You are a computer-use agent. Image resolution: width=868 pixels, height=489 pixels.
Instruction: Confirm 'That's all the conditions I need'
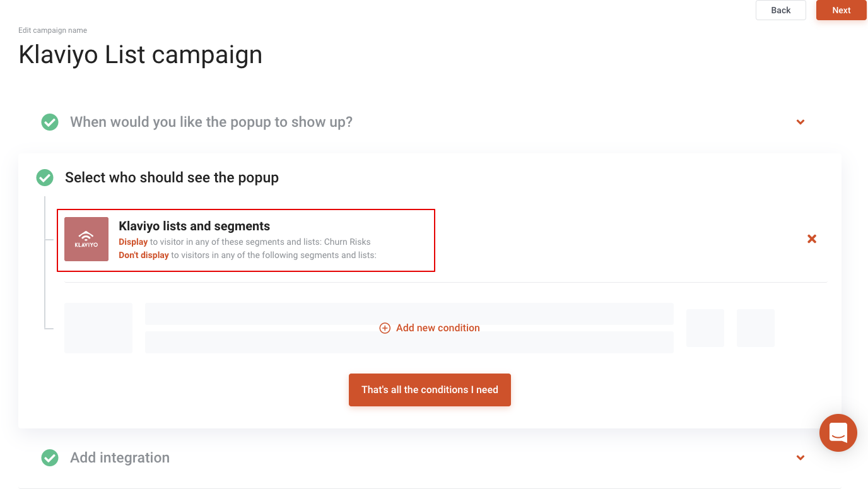coord(430,390)
